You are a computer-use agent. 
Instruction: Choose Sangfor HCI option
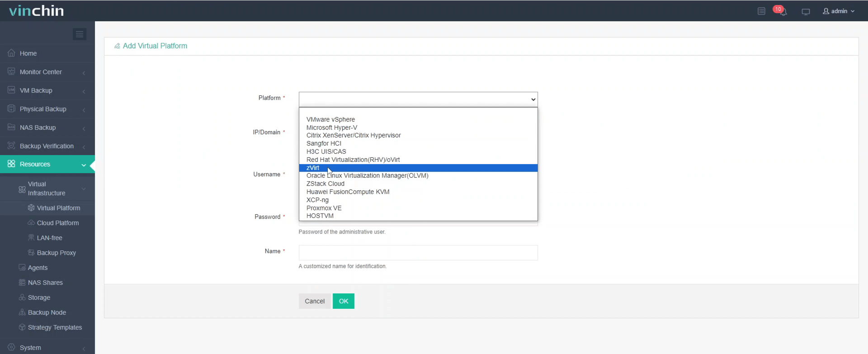(x=418, y=143)
